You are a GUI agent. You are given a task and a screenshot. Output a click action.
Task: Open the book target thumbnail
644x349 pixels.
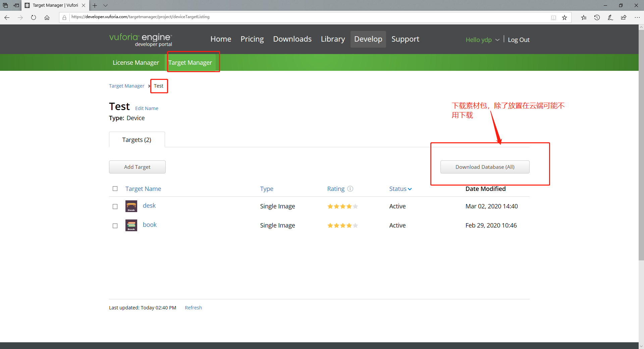(x=131, y=225)
